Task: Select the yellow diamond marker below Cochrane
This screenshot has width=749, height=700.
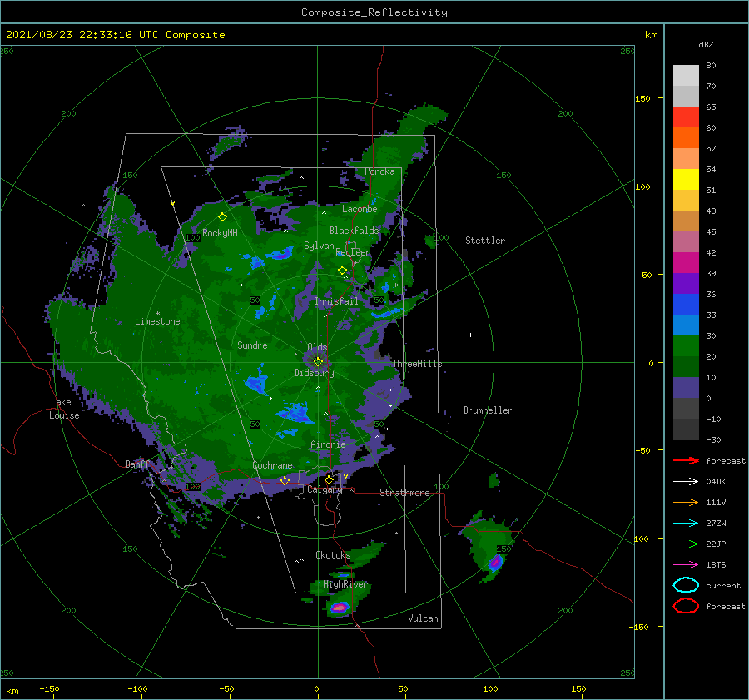Action: 285,480
